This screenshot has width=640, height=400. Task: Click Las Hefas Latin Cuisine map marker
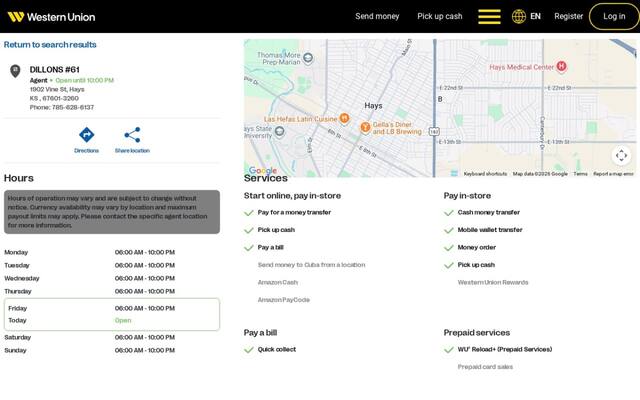[344, 119]
